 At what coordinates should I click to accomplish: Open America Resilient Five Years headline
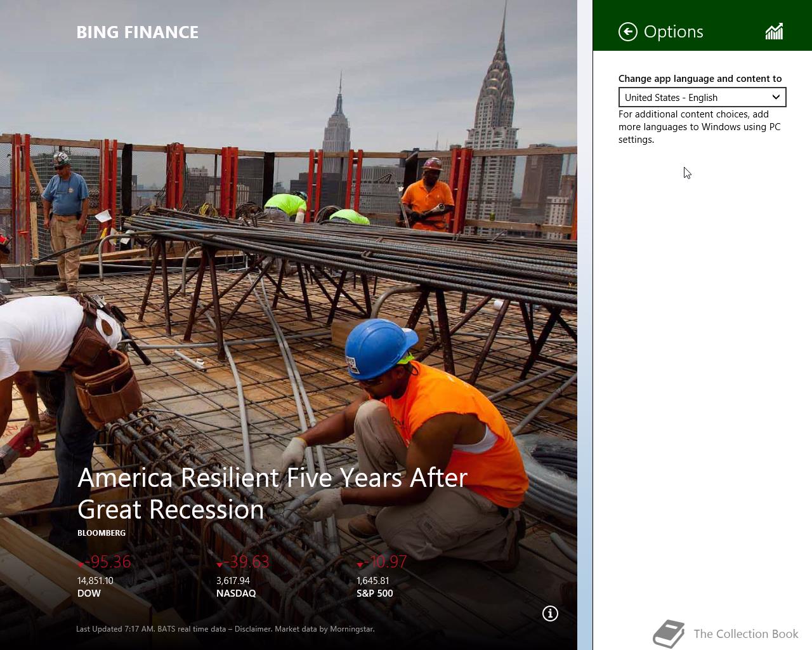pyautogui.click(x=272, y=493)
